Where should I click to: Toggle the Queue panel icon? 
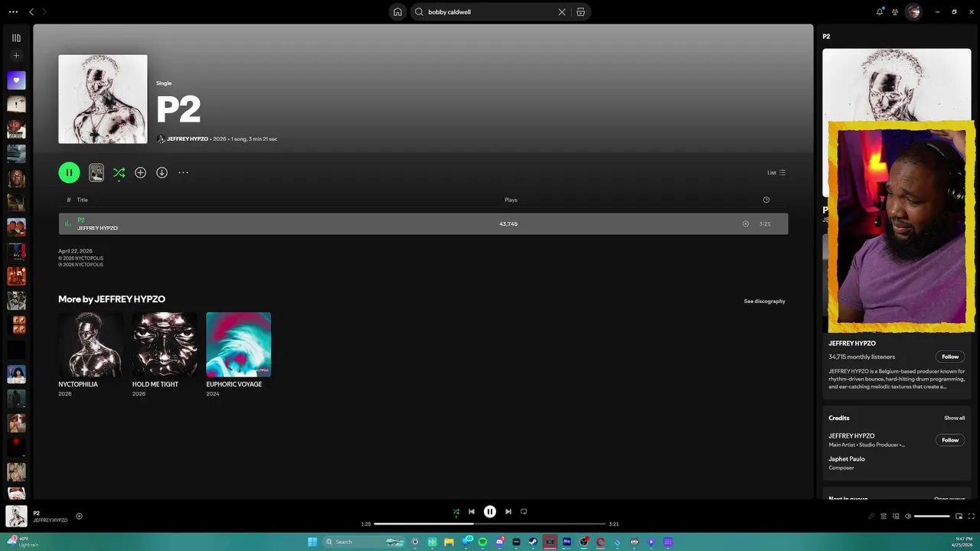pos(883,517)
